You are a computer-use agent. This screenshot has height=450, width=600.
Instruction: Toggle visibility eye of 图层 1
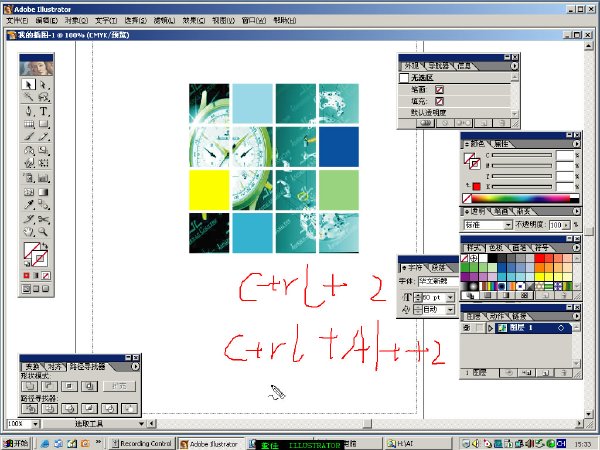[x=467, y=328]
